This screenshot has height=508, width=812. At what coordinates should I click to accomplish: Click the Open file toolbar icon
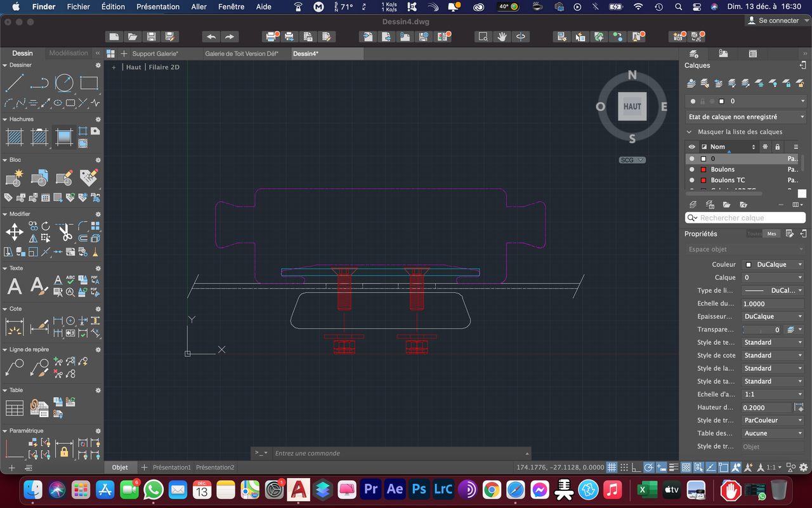click(132, 37)
